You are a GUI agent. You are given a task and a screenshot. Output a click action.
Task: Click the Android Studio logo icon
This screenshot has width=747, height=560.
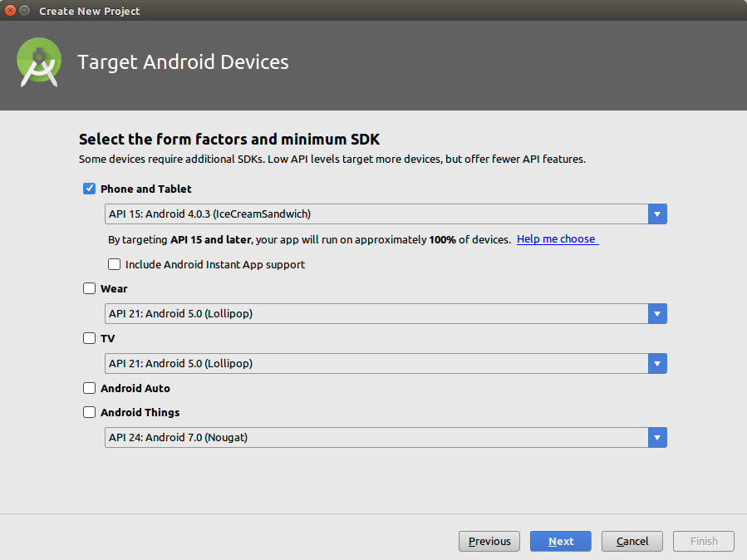(38, 62)
